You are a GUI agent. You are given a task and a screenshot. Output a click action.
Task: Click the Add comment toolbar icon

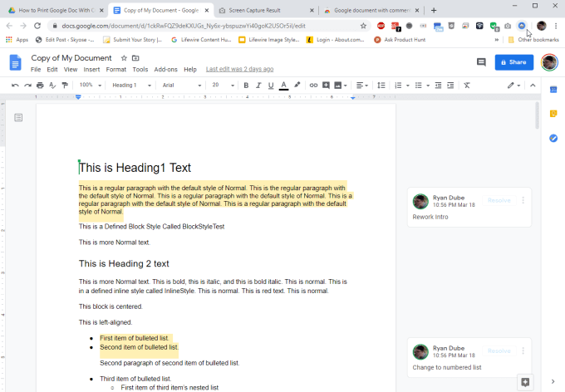(326, 86)
